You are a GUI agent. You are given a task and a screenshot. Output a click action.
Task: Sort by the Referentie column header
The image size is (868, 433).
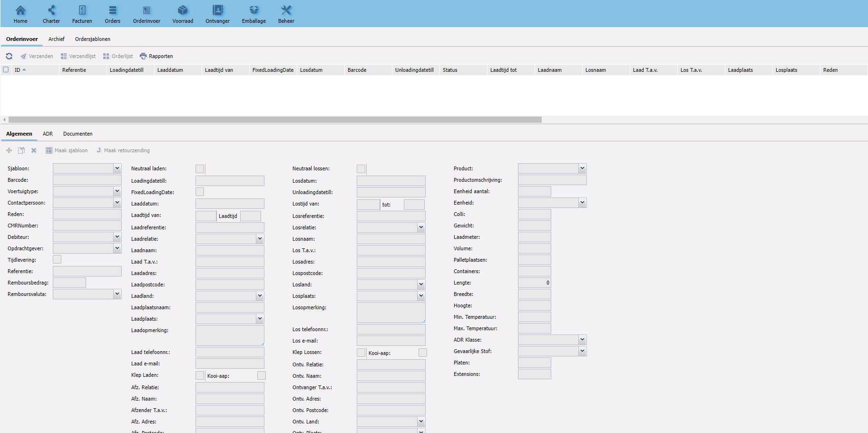pyautogui.click(x=83, y=70)
